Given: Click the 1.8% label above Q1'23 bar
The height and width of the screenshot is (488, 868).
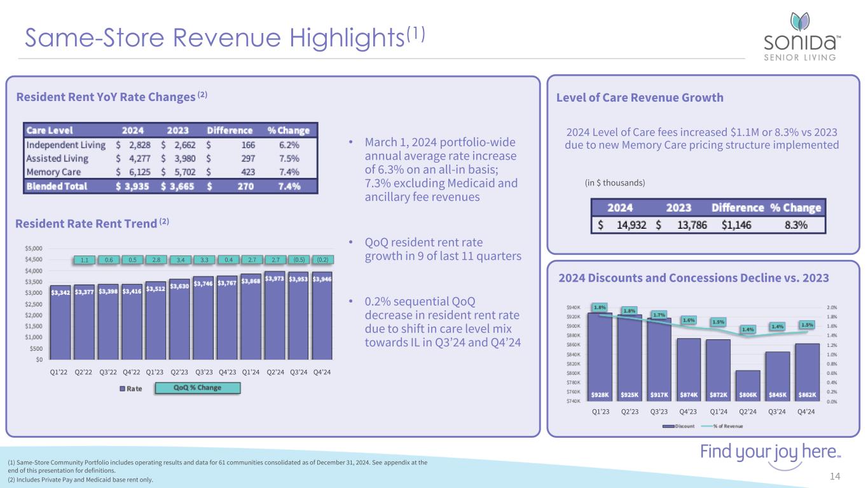Looking at the screenshot, I should coord(599,307).
